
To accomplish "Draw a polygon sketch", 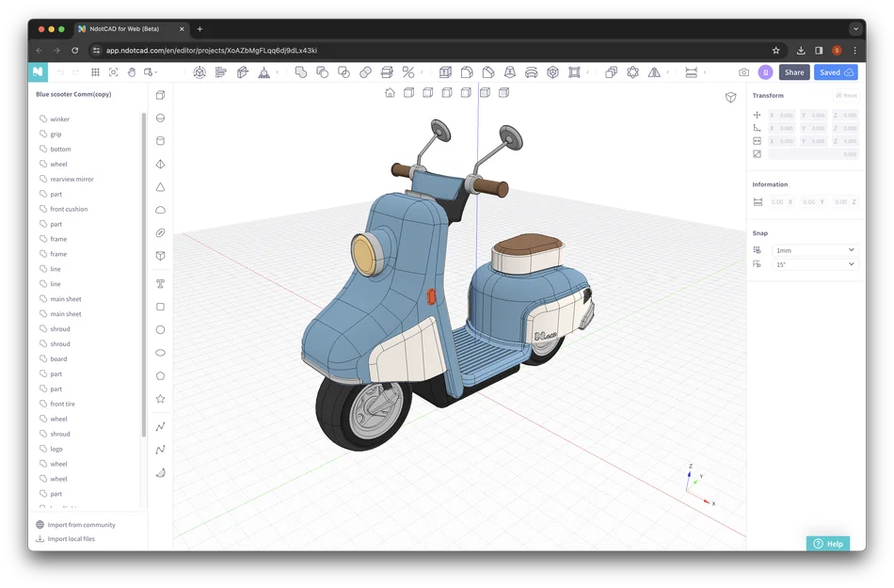I will pos(161,375).
